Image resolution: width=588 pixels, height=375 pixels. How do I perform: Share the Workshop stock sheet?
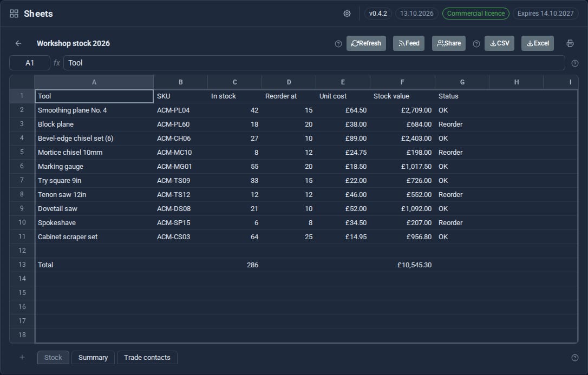click(449, 43)
